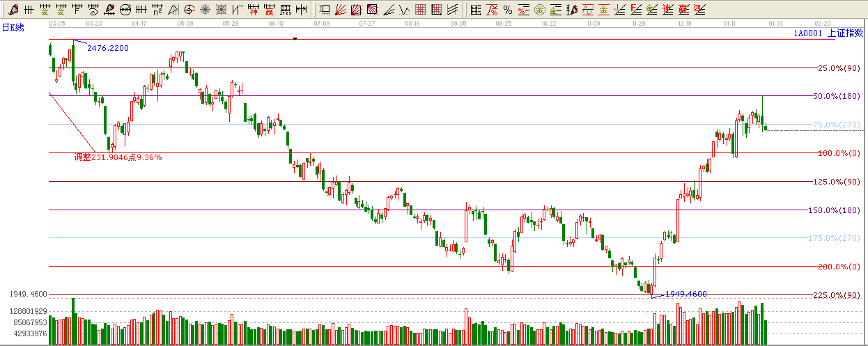Click the black triangle marker on top line
This screenshot has width=868, height=346.
pos(295,39)
